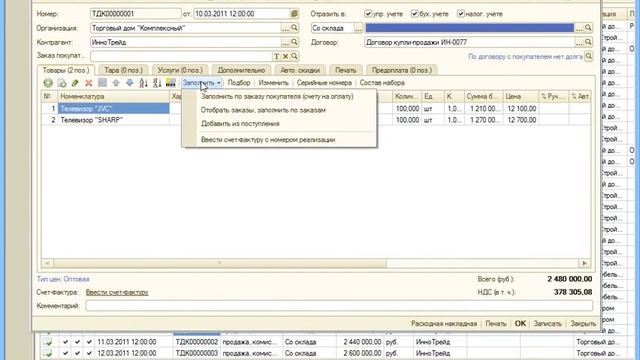Click the status icon of row ТДК00000002 in list window
640x360 pixels.
click(x=47, y=342)
